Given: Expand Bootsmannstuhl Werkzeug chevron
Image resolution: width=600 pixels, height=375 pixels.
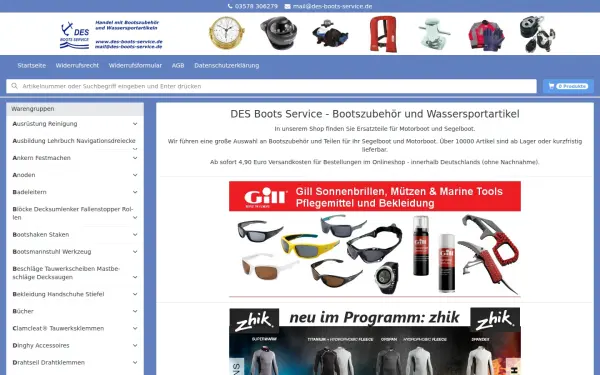Looking at the screenshot, I should 135,252.
